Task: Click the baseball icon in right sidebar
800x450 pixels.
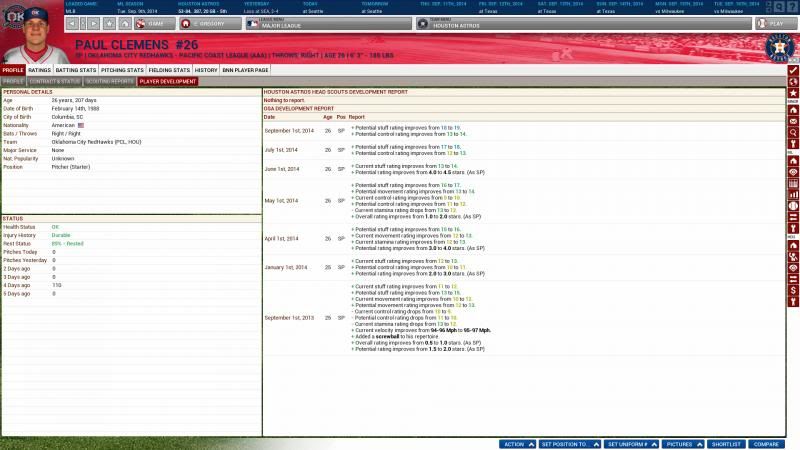Action: click(x=793, y=206)
